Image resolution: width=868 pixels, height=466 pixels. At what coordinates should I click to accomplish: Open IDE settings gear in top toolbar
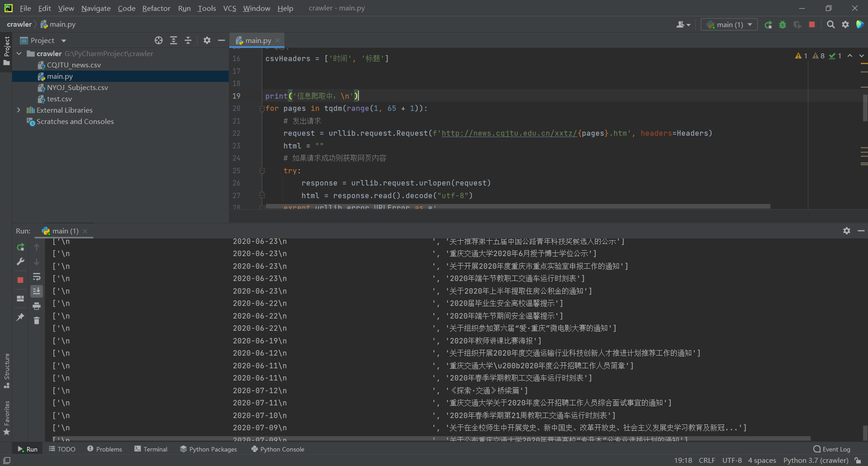click(x=845, y=25)
